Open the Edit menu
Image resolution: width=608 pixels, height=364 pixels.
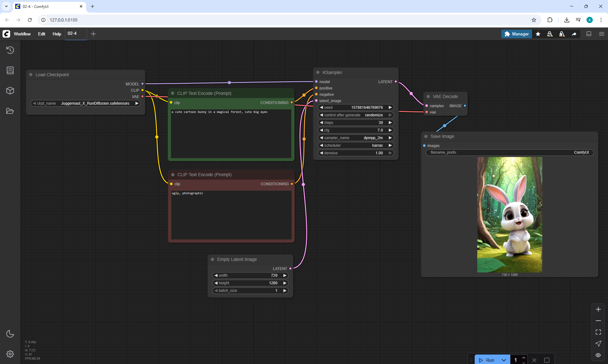pyautogui.click(x=41, y=34)
